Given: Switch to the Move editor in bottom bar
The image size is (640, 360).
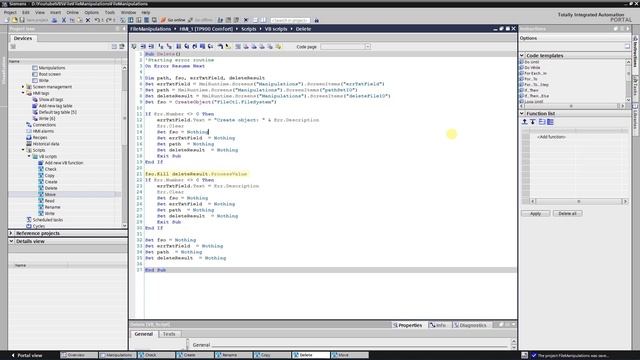Looking at the screenshot, I should point(349,355).
